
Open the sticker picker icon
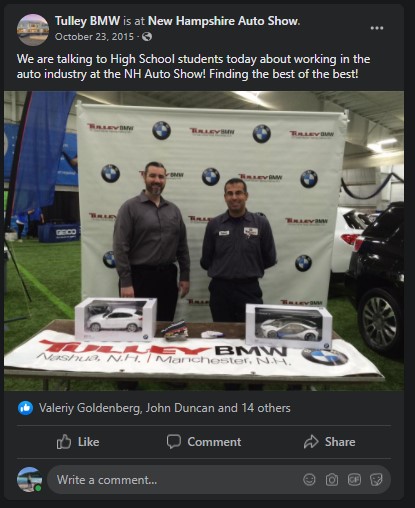[376, 480]
